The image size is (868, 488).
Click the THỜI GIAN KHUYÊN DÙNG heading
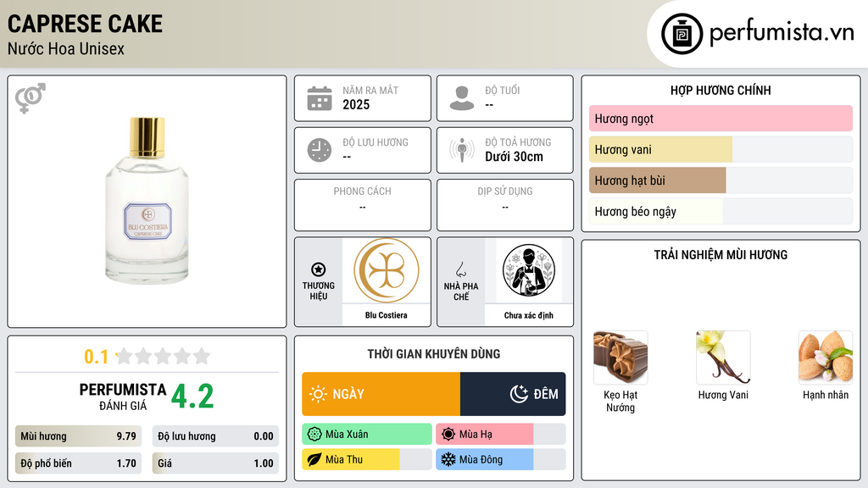(x=434, y=354)
